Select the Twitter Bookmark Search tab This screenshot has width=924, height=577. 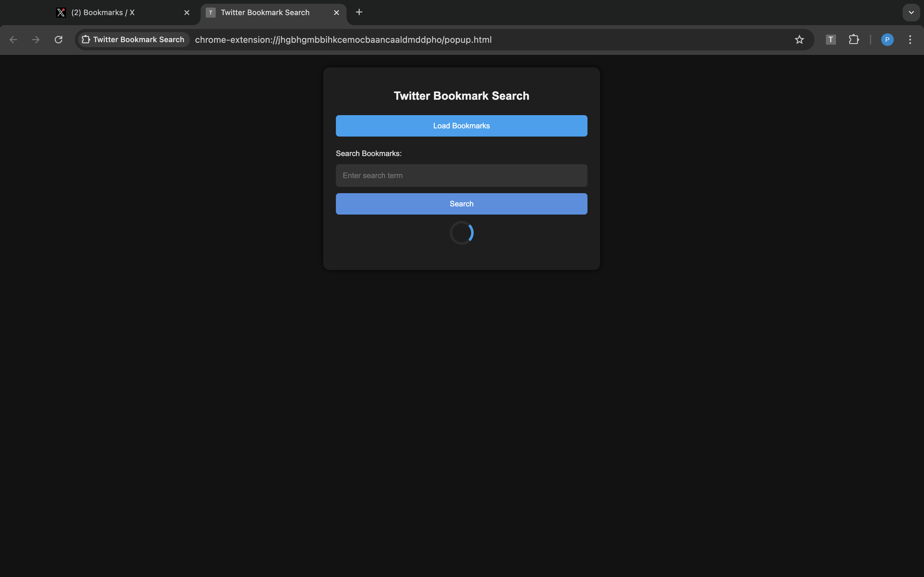pos(265,12)
